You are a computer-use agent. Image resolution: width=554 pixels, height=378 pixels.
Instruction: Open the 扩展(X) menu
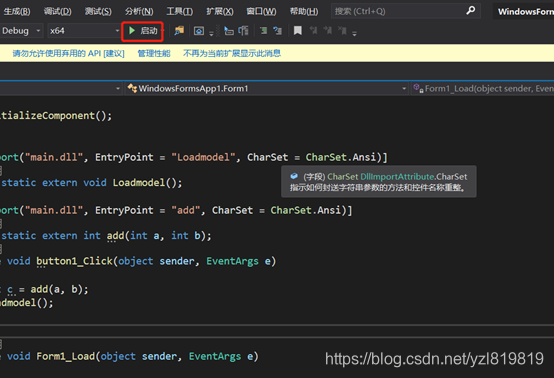point(220,11)
